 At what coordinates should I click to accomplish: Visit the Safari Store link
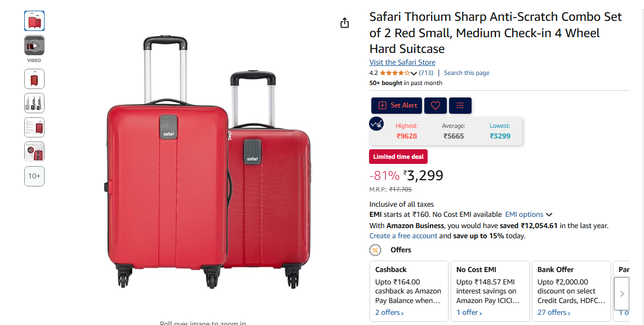click(x=402, y=63)
